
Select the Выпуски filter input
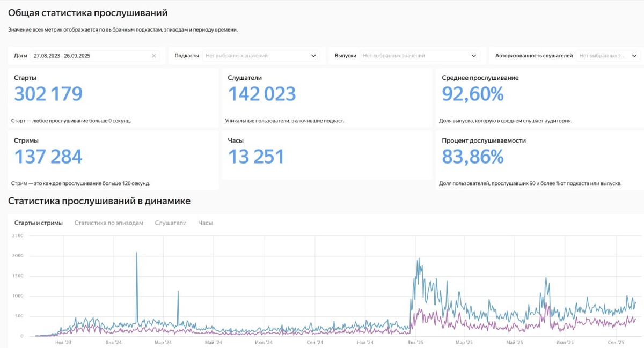[x=420, y=56]
